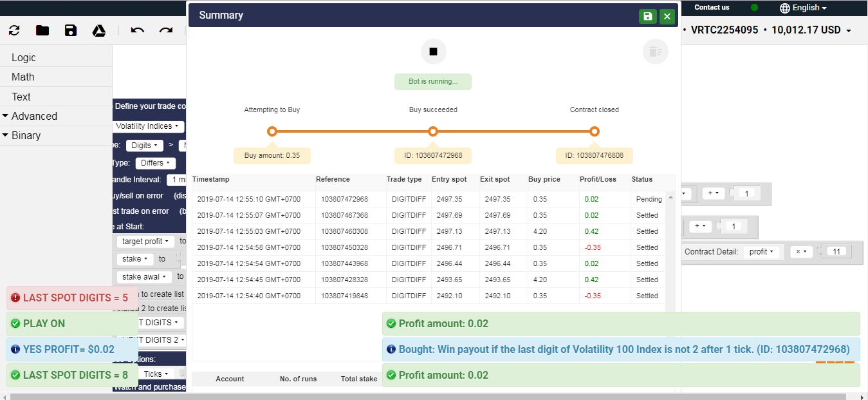The height and width of the screenshot is (400, 868).
Task: Click the Contact us link
Action: point(712,7)
